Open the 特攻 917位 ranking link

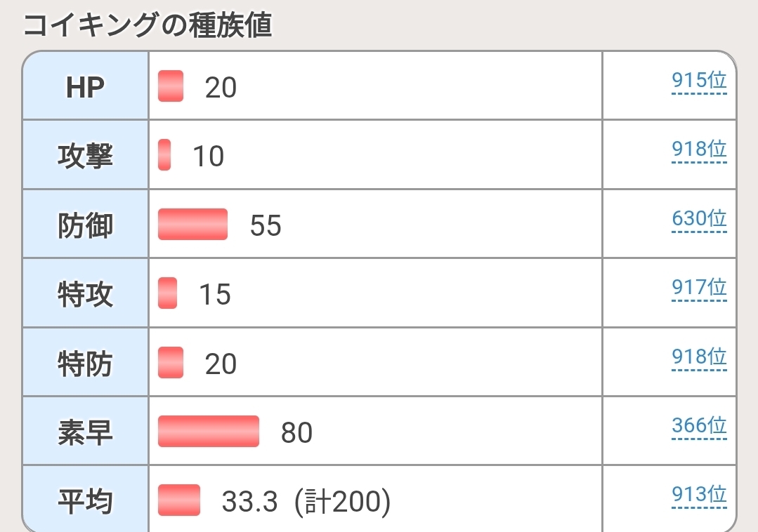698,288
